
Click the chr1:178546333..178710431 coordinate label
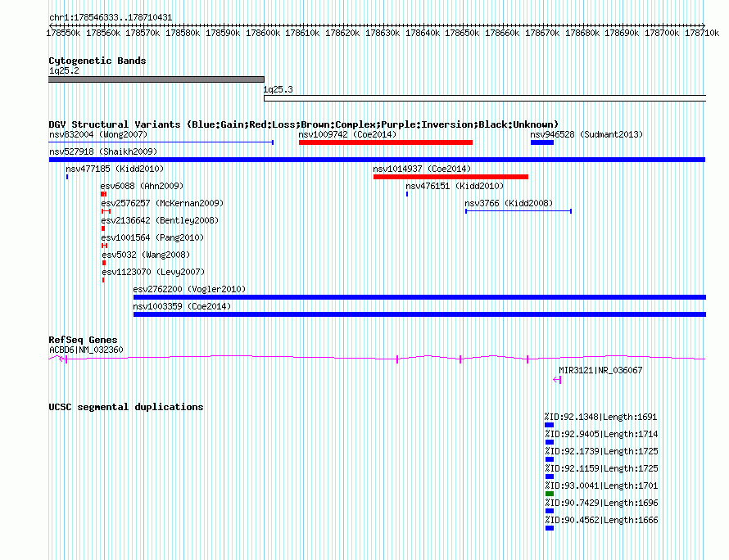pyautogui.click(x=111, y=18)
